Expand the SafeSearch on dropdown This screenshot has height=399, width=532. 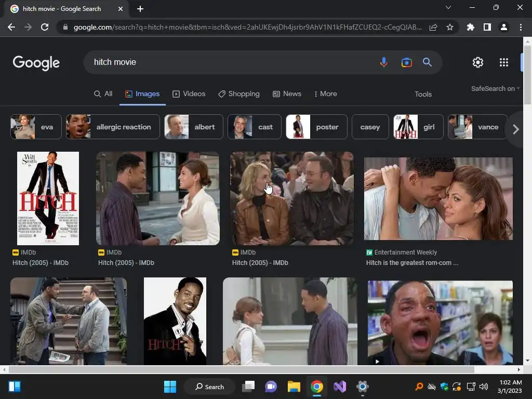coord(495,88)
